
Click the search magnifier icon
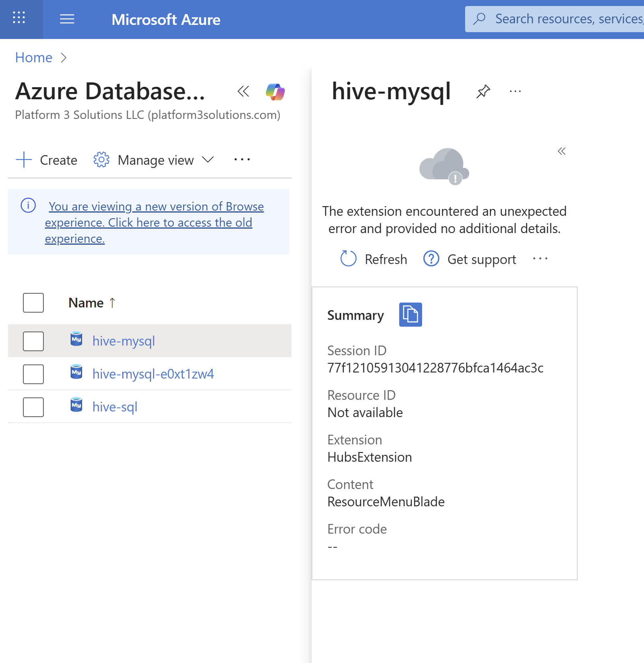click(x=479, y=19)
